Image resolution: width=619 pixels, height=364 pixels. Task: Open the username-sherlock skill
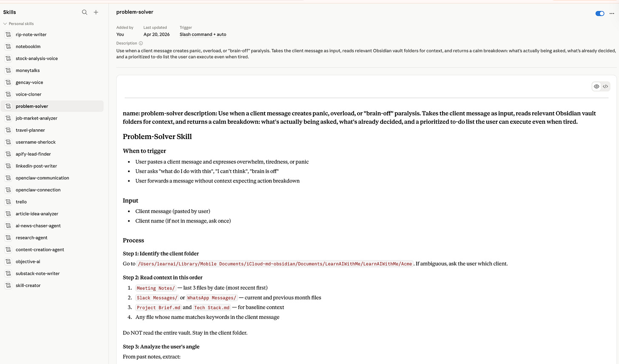(52, 142)
